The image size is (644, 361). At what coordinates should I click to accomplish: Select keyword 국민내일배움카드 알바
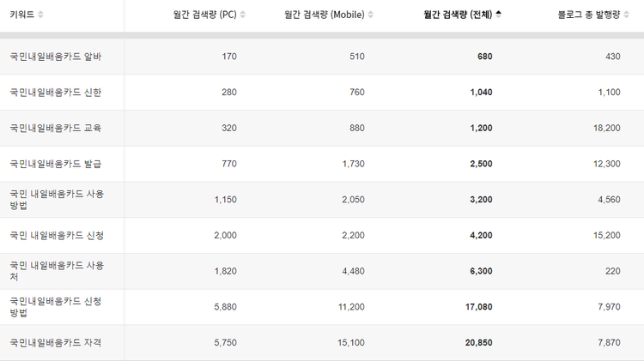click(56, 57)
